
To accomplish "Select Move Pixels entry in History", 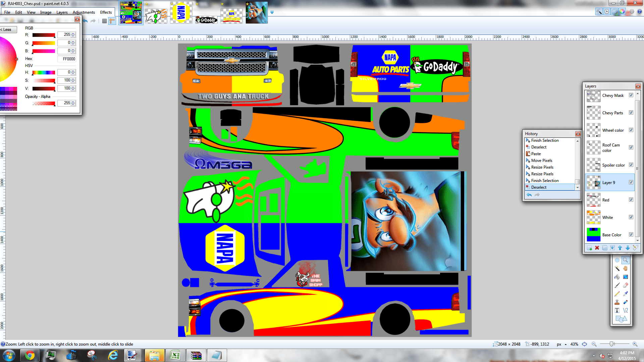I will (550, 161).
